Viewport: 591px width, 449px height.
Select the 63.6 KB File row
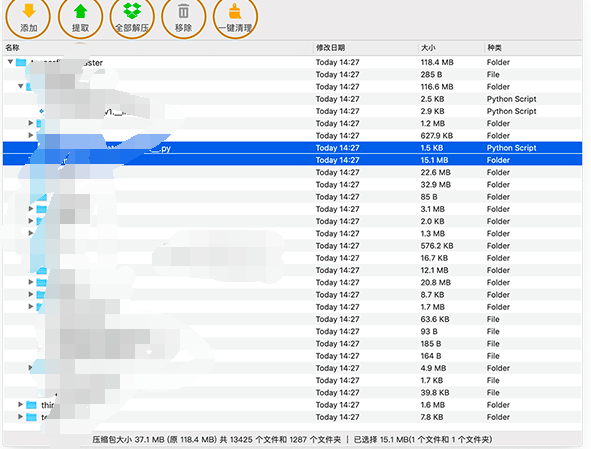coord(292,319)
